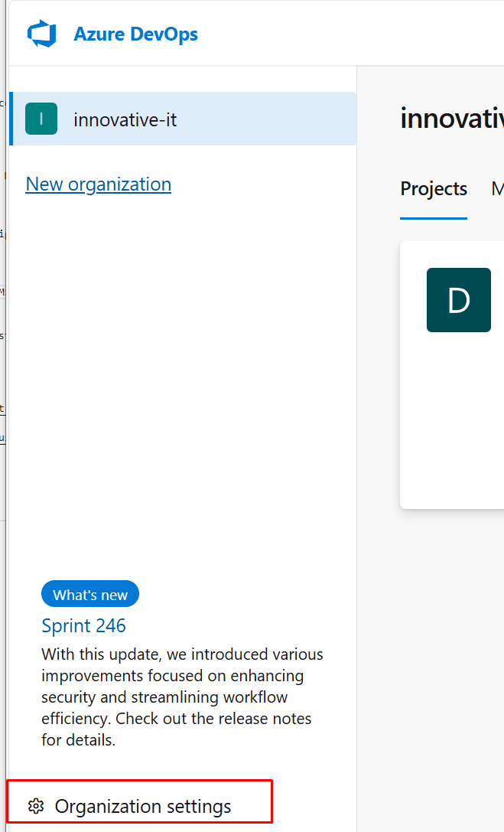
Task: Click the Organization settings gear icon
Action: click(x=36, y=806)
